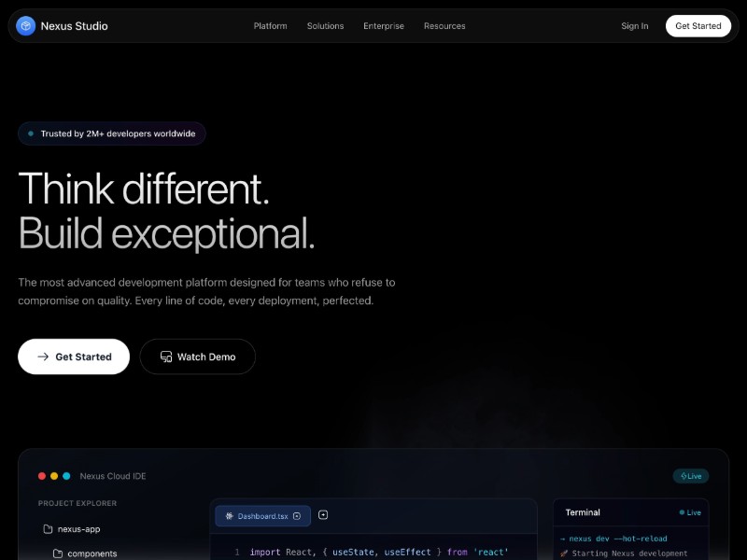
Task: Click the folder icon next to nexus-app
Action: tap(47, 529)
